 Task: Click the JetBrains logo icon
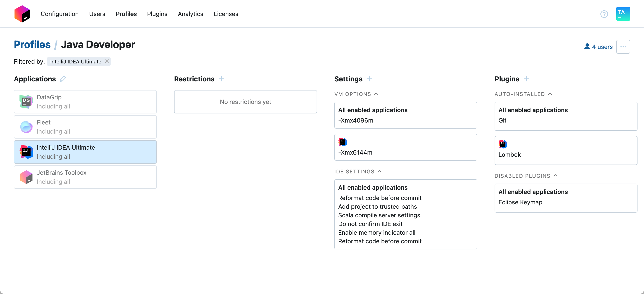[x=22, y=14]
